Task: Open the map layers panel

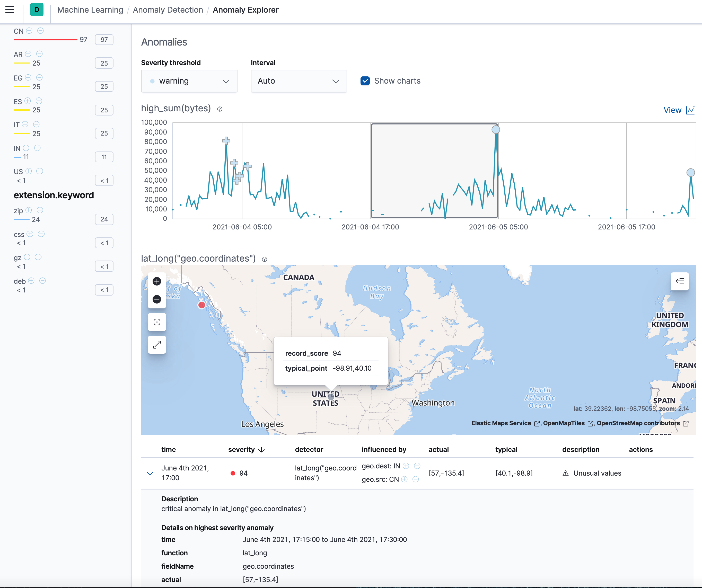Action: pos(680,281)
